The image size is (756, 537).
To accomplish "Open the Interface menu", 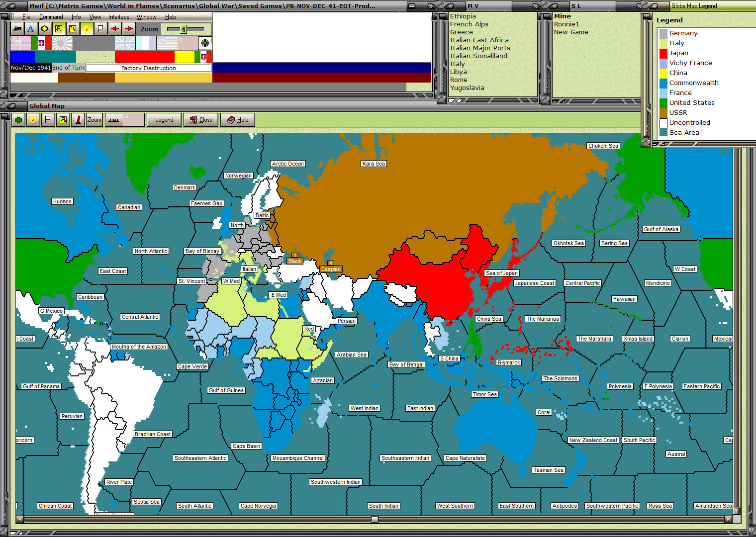I will (119, 17).
